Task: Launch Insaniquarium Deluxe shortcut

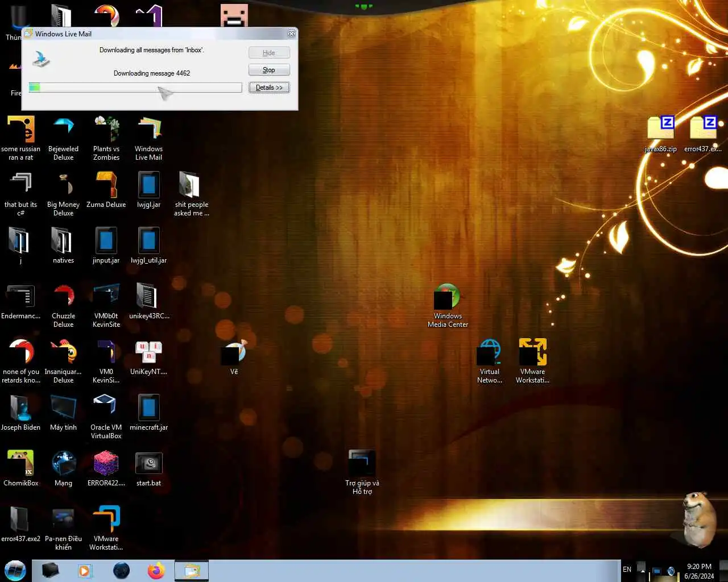Action: click(x=63, y=361)
